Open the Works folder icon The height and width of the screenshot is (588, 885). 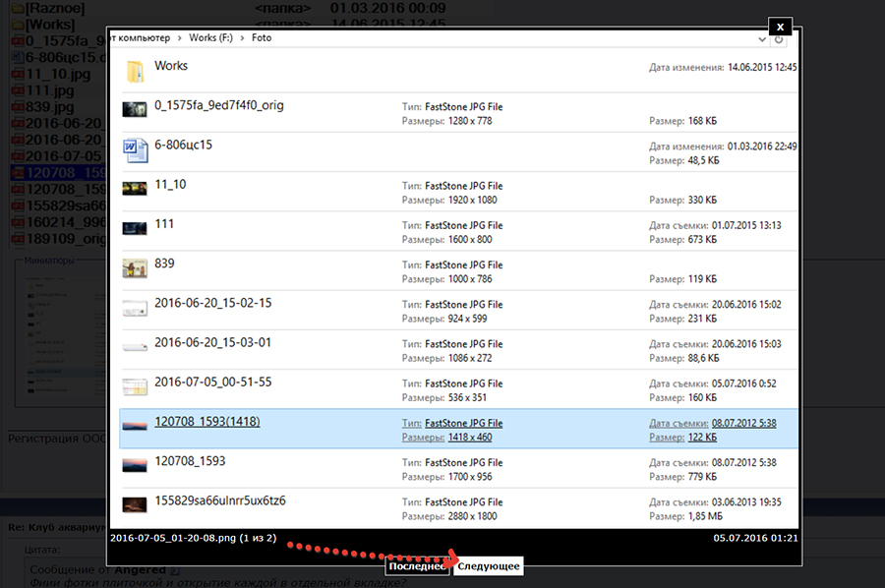pyautogui.click(x=135, y=73)
